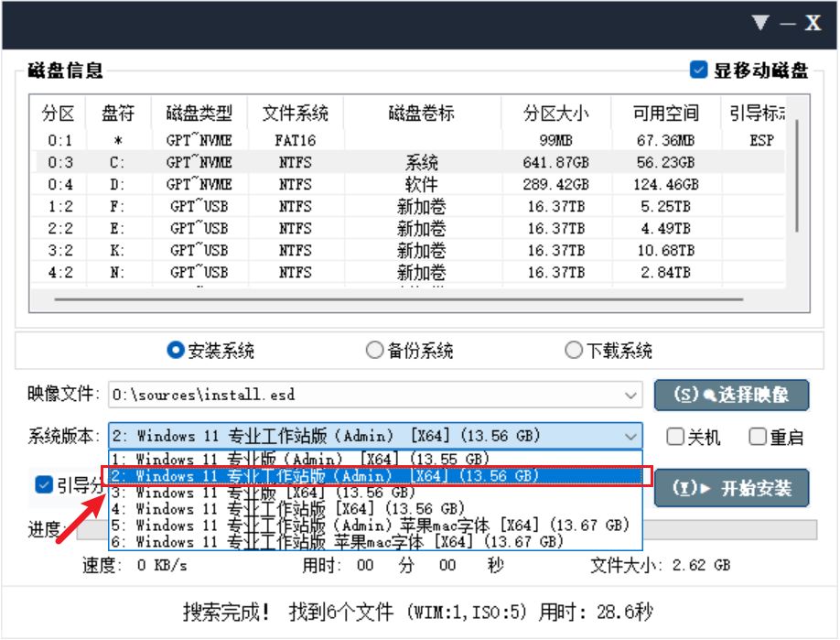The height and width of the screenshot is (640, 840).
Task: Click the vertical scrollbar of disk list
Action: pyautogui.click(x=797, y=176)
